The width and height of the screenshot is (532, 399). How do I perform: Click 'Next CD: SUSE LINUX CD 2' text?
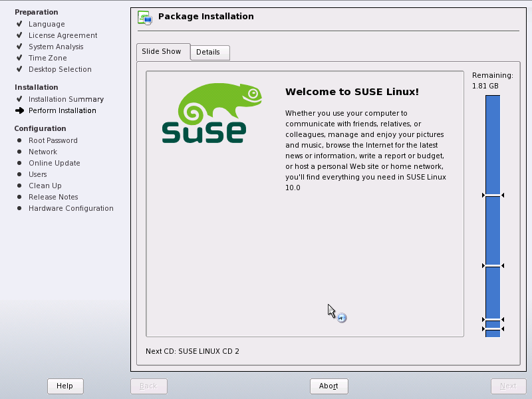pyautogui.click(x=192, y=351)
